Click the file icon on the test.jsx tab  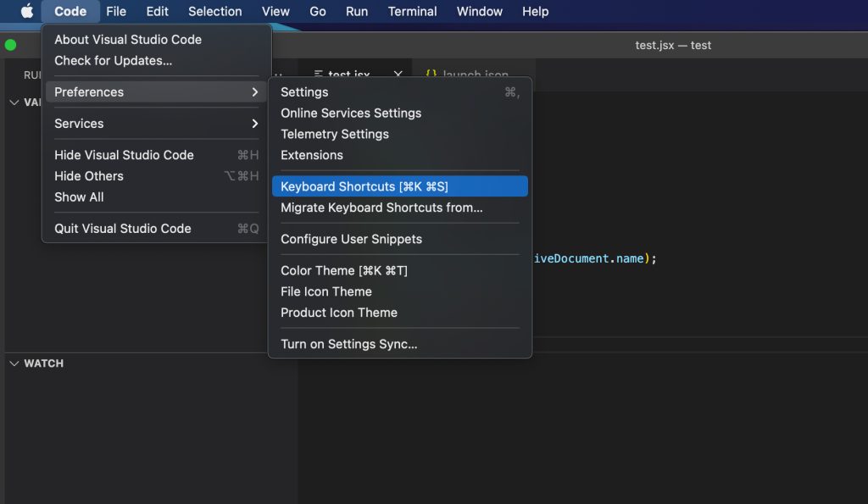(x=319, y=75)
